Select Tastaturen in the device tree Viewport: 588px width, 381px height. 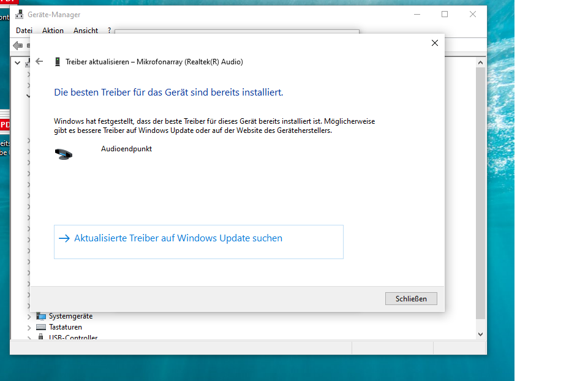click(66, 327)
